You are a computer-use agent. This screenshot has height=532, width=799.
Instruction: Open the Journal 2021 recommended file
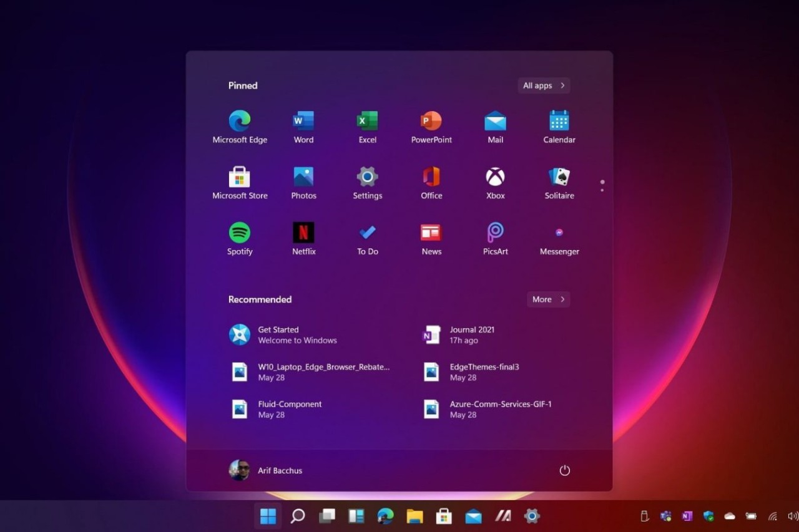(472, 335)
